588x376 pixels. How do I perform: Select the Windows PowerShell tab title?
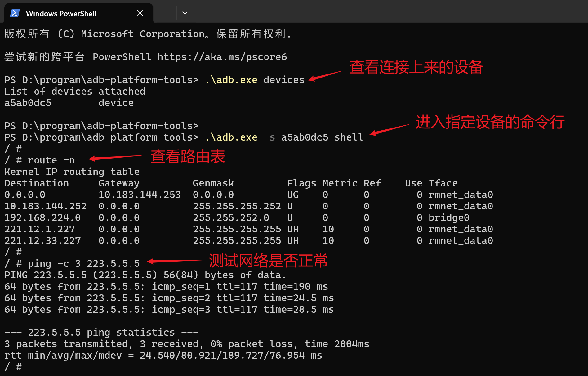(61, 13)
